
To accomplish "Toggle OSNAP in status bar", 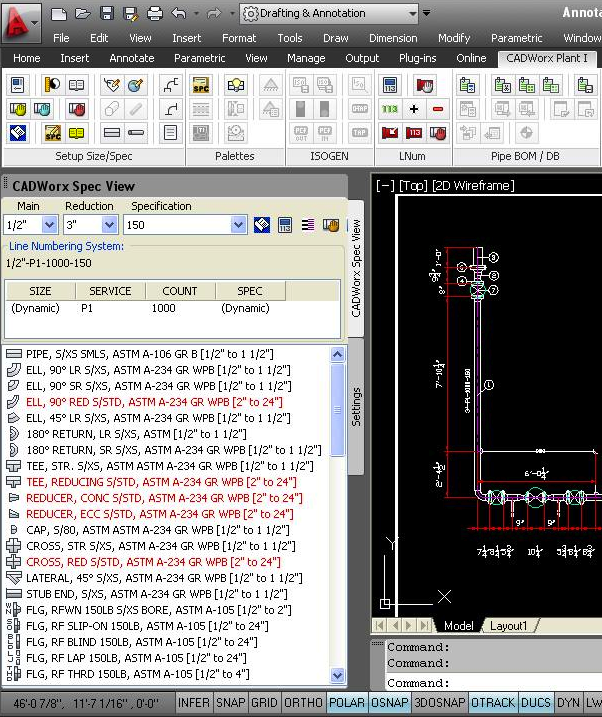I will coord(389,702).
